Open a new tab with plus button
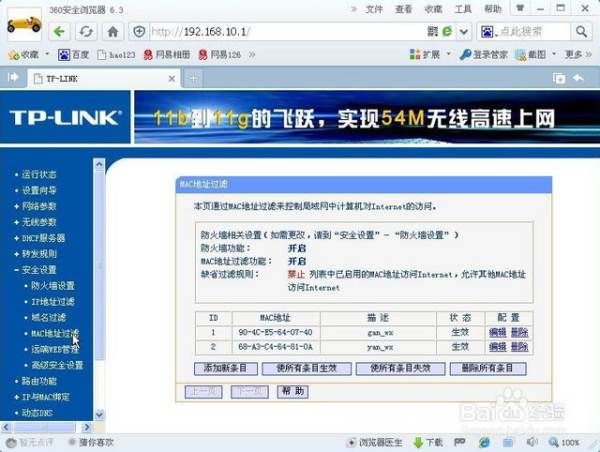The width and height of the screenshot is (600, 452). coord(194,79)
